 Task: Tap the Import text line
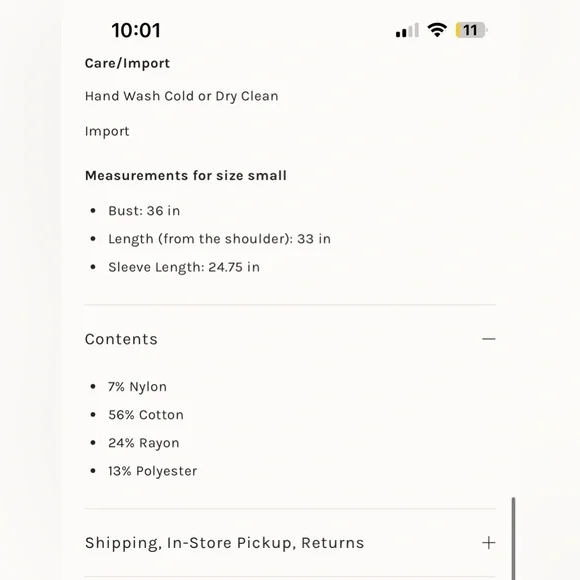click(x=107, y=131)
